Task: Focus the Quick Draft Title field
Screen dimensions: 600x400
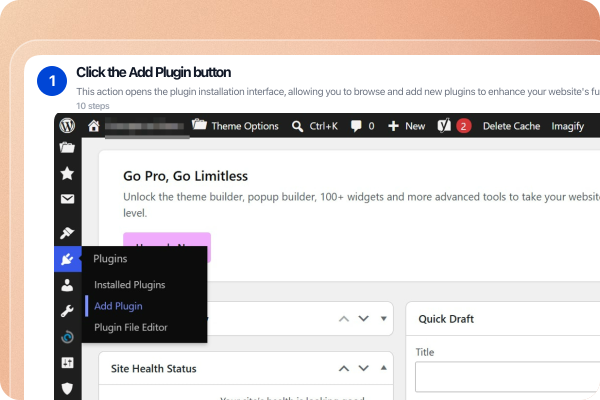Action: pyautogui.click(x=507, y=377)
